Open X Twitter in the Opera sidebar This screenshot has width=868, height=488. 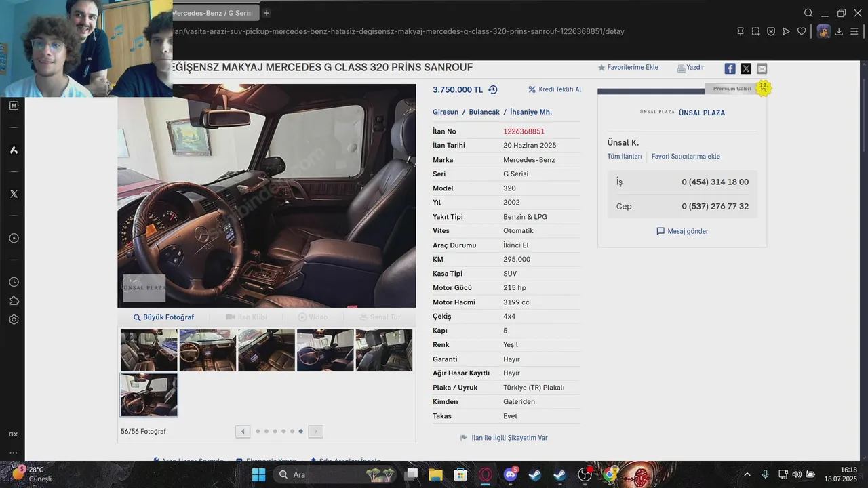pyautogui.click(x=14, y=194)
